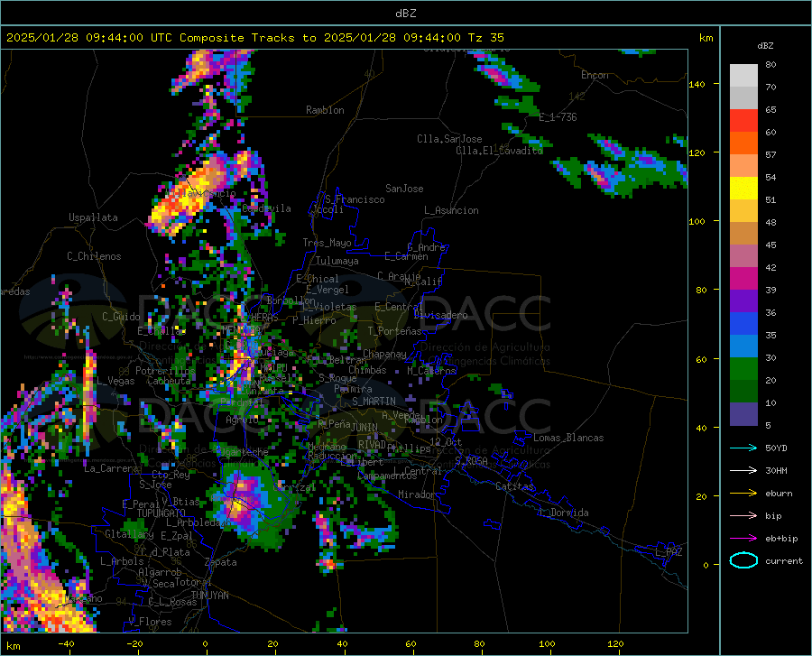The width and height of the screenshot is (812, 656).
Task: Click the Lomas_Blancas place label
Action: tap(568, 438)
